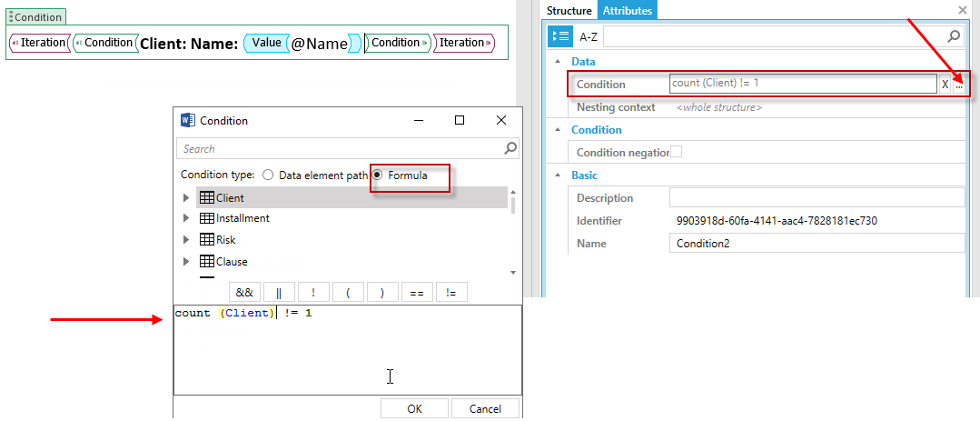The image size is (980, 421).
Task: Confirm the condition with OK
Action: point(414,408)
